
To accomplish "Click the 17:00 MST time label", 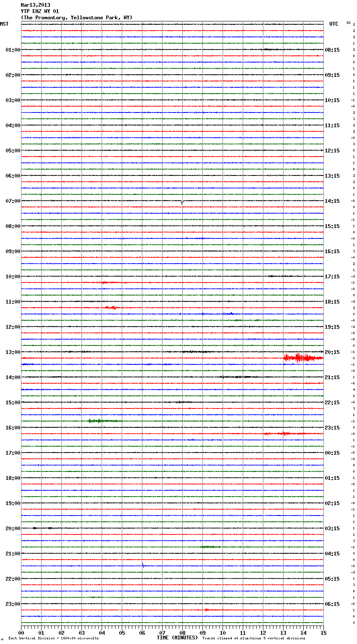I will (13, 453).
